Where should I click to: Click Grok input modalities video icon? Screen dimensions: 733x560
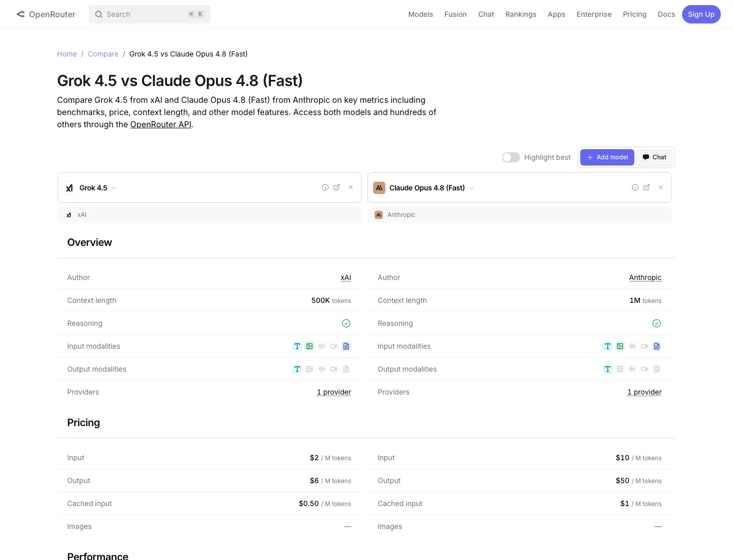(334, 346)
